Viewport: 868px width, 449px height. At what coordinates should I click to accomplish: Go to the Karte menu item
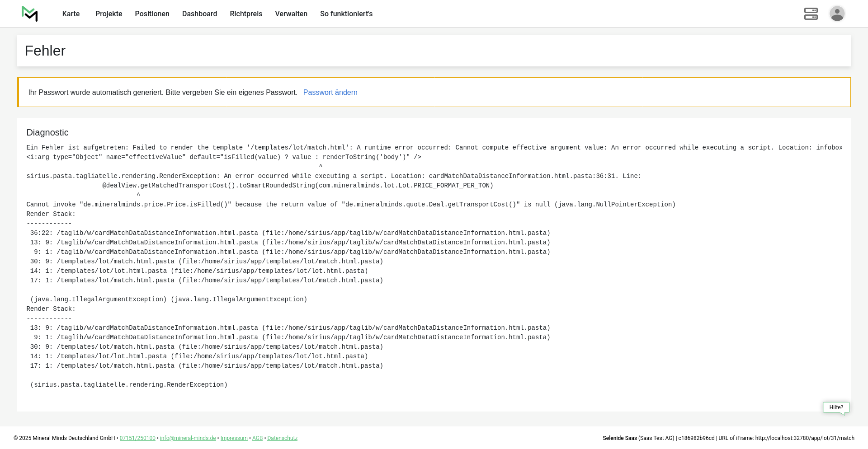71,14
